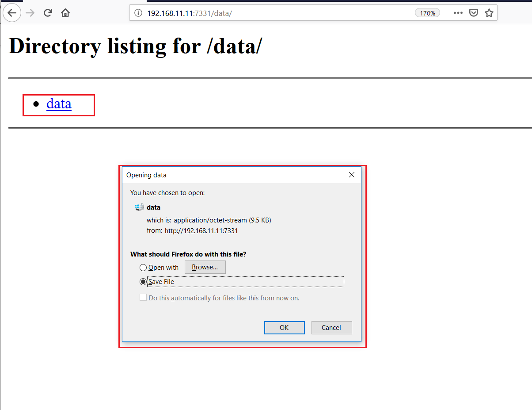Confirm the download with OK

284,328
